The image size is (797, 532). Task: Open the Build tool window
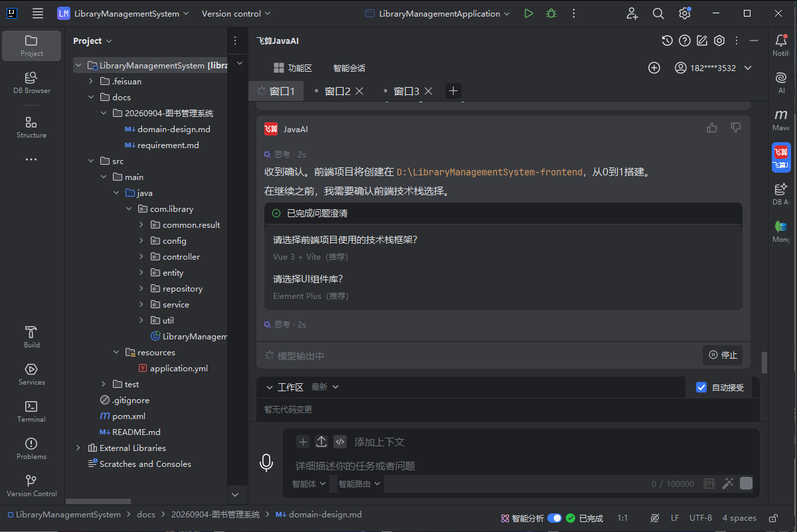(32, 337)
